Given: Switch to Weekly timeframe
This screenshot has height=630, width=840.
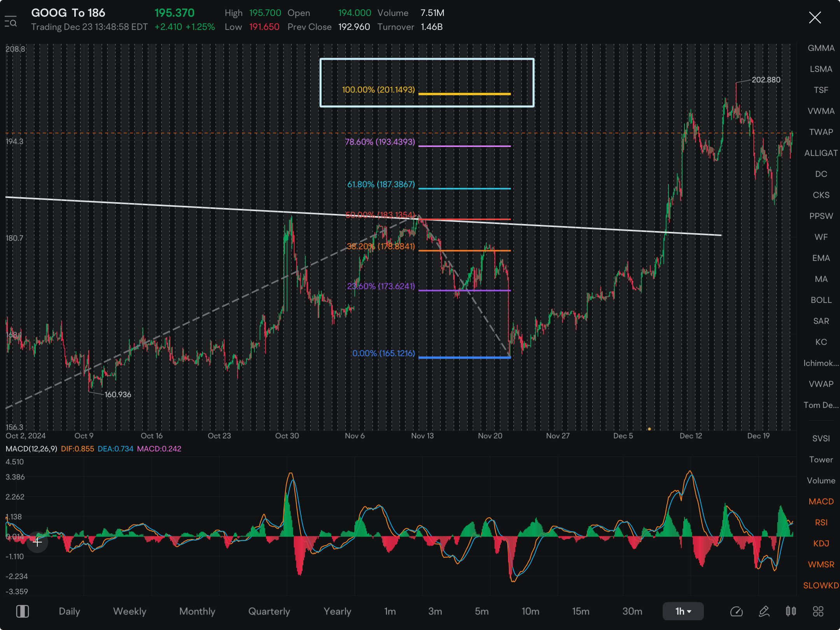Looking at the screenshot, I should click(129, 611).
